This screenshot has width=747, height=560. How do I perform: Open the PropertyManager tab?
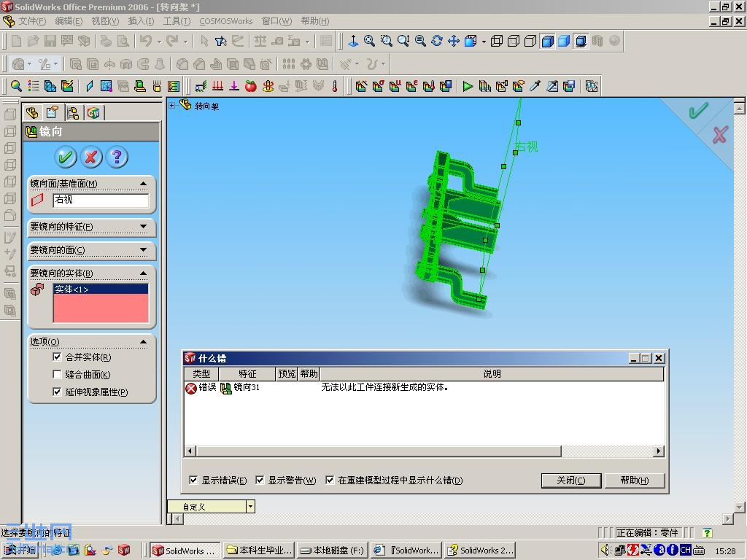52,113
